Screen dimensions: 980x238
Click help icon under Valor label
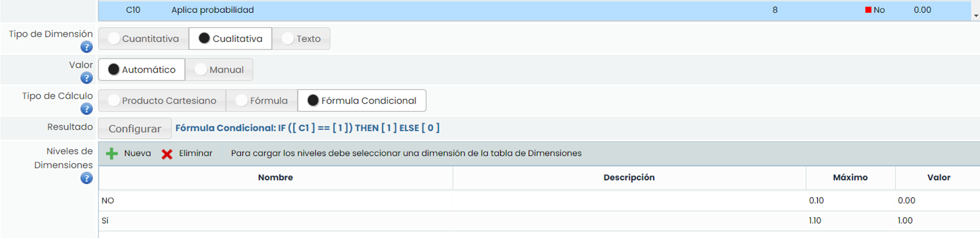click(86, 78)
